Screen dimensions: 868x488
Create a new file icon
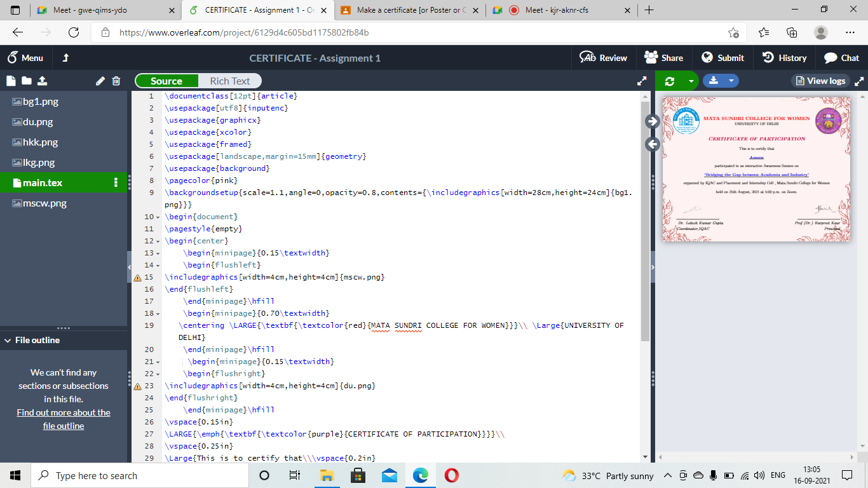pyautogui.click(x=11, y=81)
